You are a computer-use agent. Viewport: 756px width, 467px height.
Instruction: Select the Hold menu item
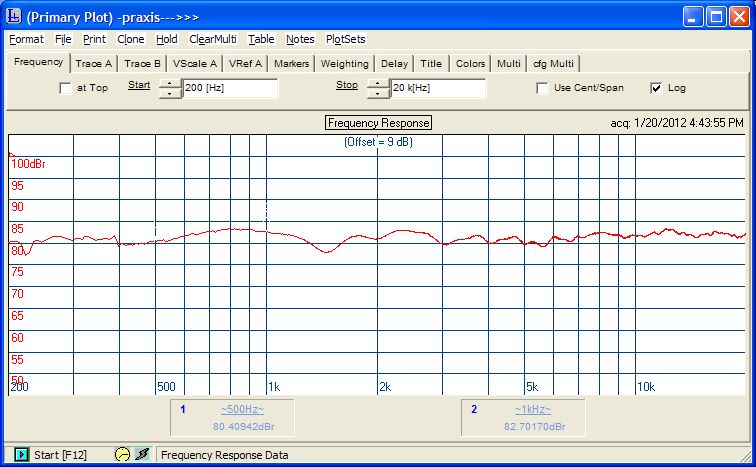pos(167,39)
